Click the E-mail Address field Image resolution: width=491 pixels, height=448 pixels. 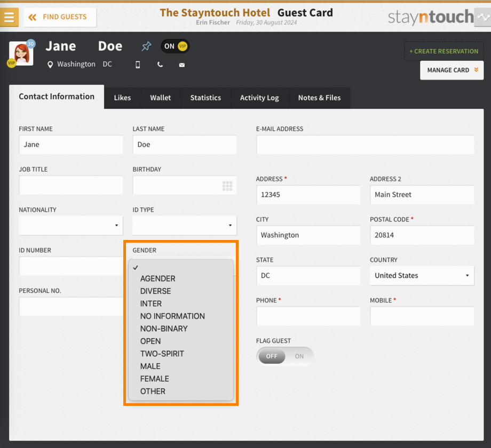pos(365,145)
